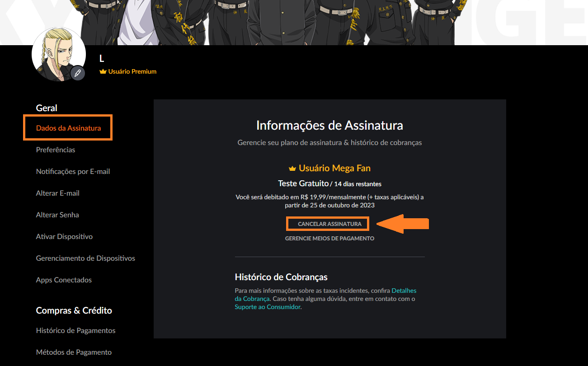Open Dados da Assinatura section
The image size is (588, 366).
click(x=69, y=128)
